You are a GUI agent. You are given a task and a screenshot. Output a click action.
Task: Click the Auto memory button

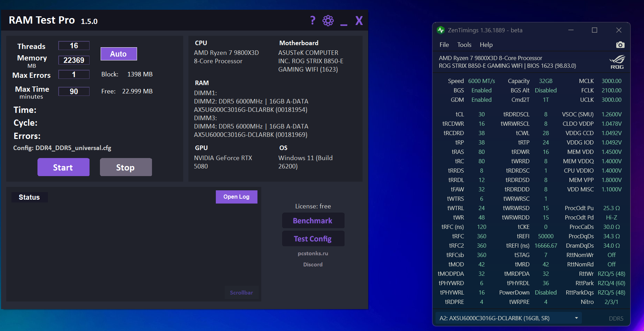click(119, 54)
